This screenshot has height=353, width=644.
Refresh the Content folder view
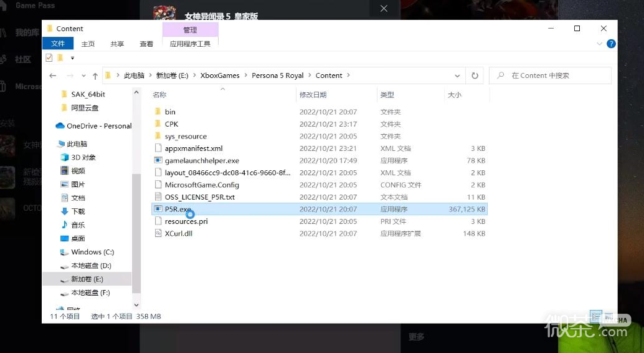pos(475,75)
